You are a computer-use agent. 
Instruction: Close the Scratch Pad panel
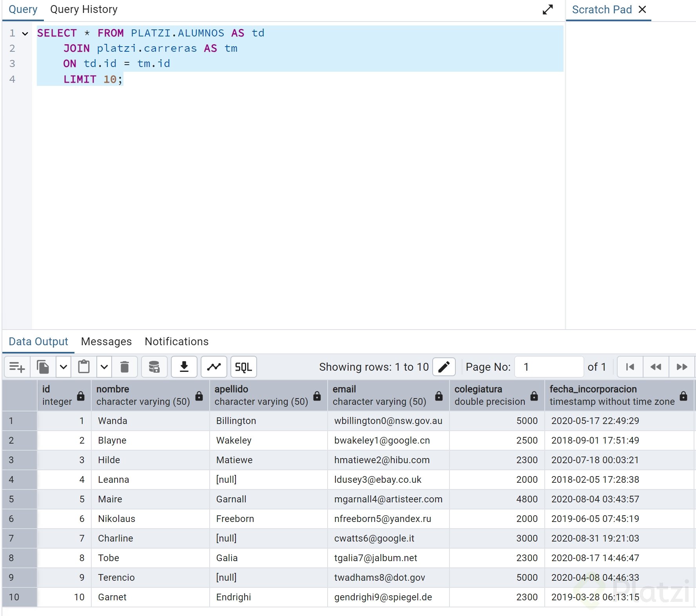[642, 9]
